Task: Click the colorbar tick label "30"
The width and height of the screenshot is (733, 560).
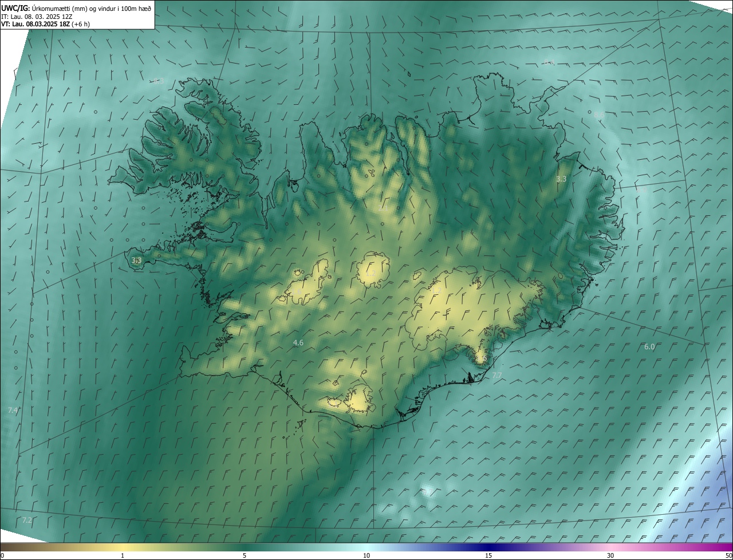Action: [x=610, y=556]
